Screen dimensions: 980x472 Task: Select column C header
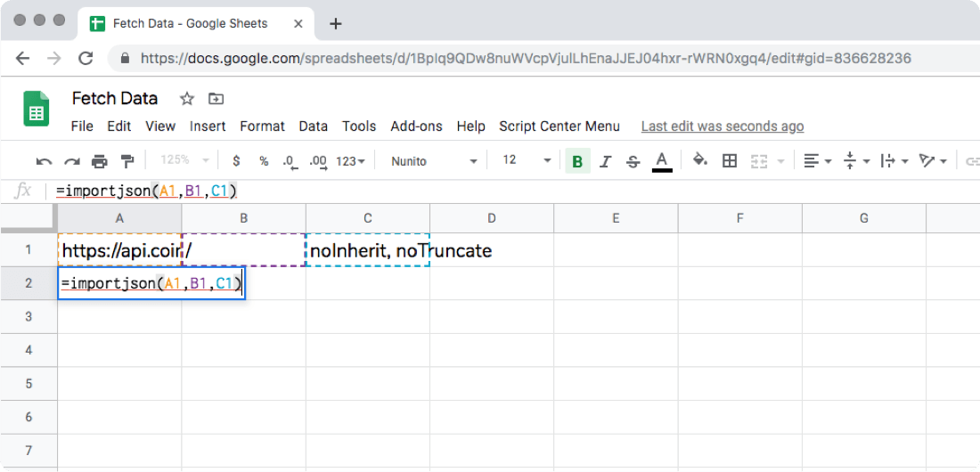(367, 217)
